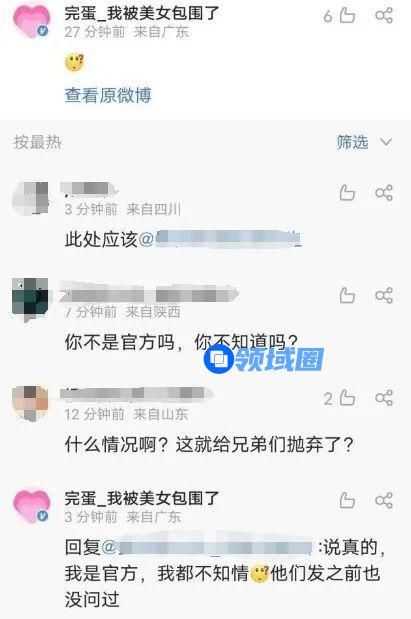Share the main post by 完蛋_我被美女包围了
This screenshot has height=619, width=411.
[x=384, y=16]
